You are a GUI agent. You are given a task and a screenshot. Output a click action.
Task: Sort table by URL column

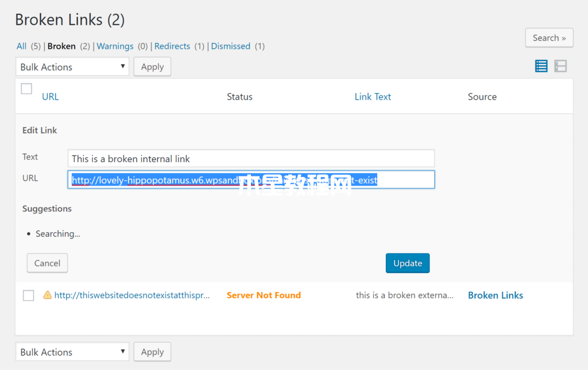51,97
